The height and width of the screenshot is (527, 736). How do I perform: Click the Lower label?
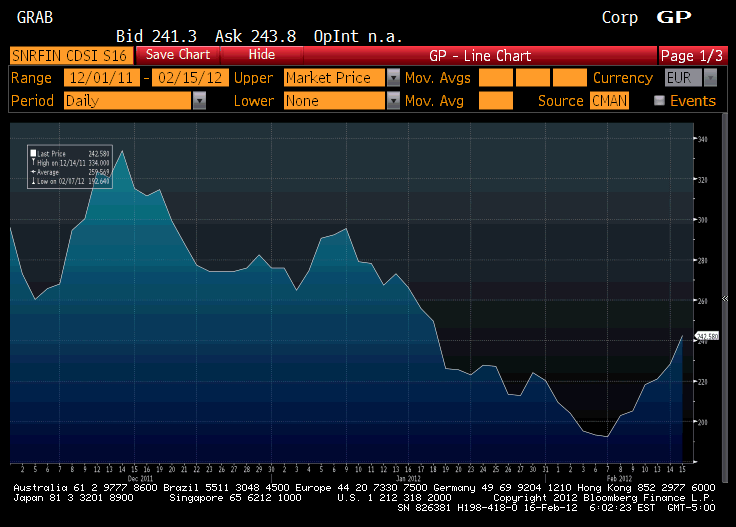point(254,100)
